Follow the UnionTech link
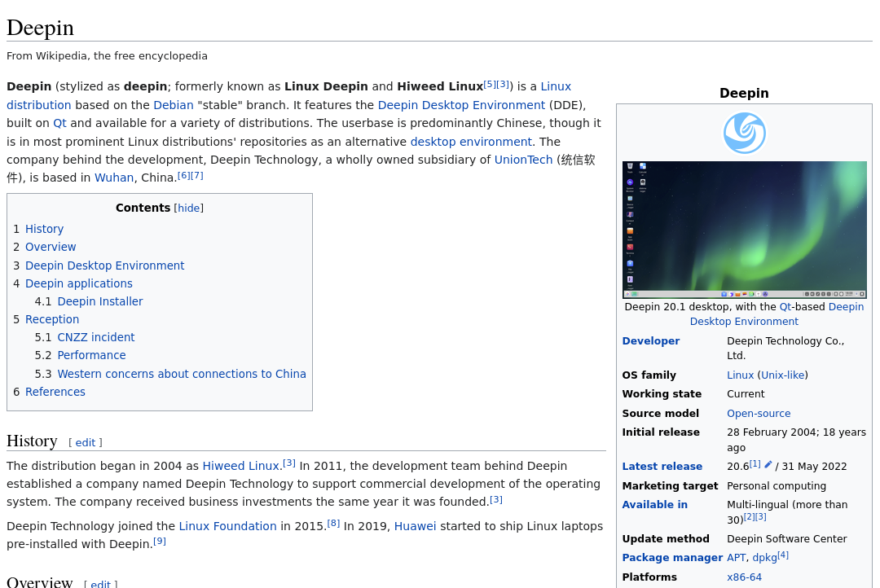Image resolution: width=880 pixels, height=588 pixels. (x=523, y=160)
